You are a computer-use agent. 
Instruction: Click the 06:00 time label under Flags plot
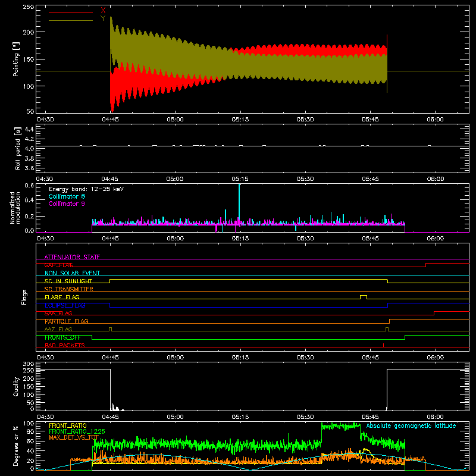coord(436,358)
